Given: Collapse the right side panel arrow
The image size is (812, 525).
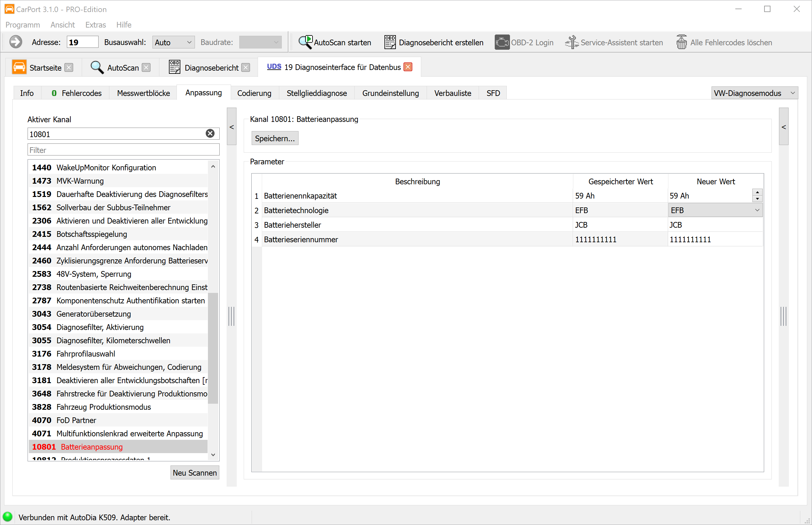Looking at the screenshot, I should coord(784,127).
